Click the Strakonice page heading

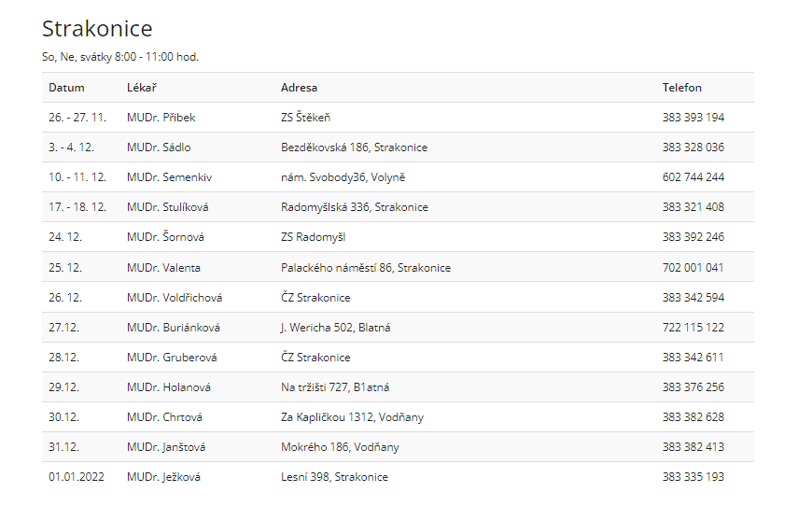point(97,29)
